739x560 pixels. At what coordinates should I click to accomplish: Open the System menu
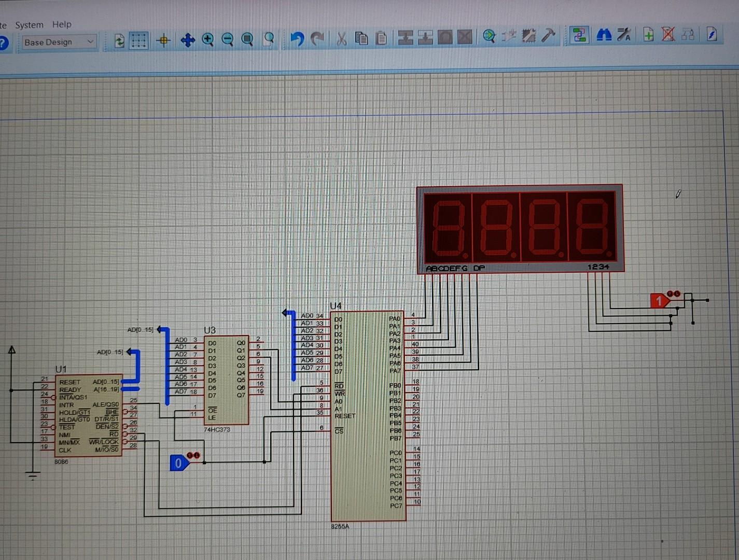[29, 24]
